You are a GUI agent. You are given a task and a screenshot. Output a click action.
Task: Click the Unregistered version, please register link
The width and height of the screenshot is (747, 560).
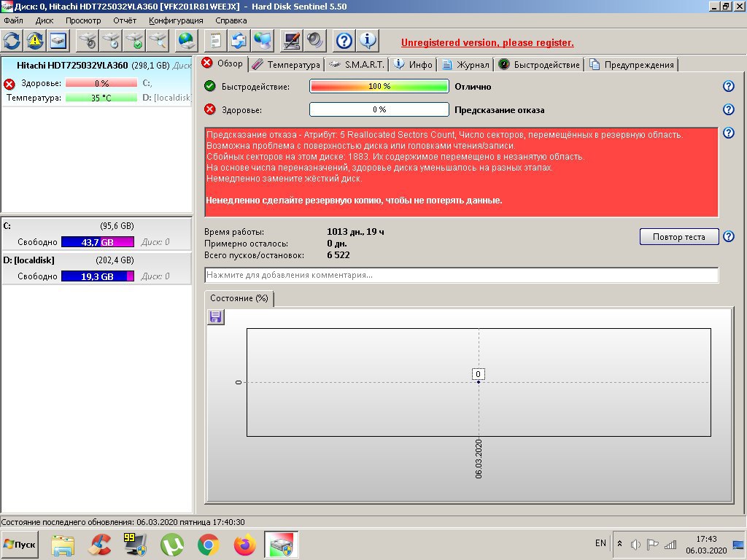[x=487, y=42]
